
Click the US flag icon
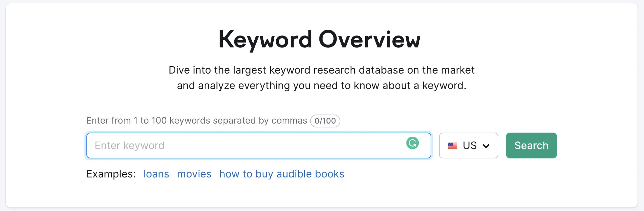(x=453, y=146)
